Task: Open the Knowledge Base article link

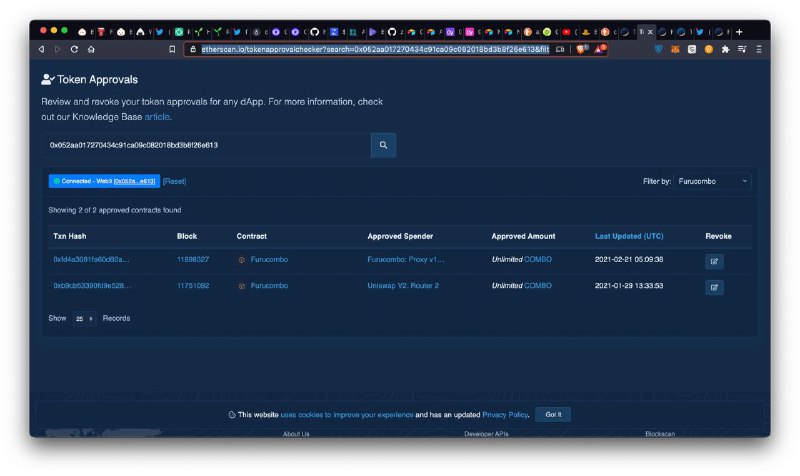Action: click(x=157, y=117)
